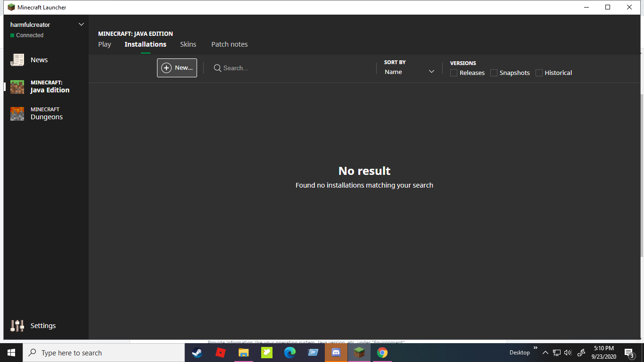Open Roblox from the taskbar
644x362 pixels.
220,353
